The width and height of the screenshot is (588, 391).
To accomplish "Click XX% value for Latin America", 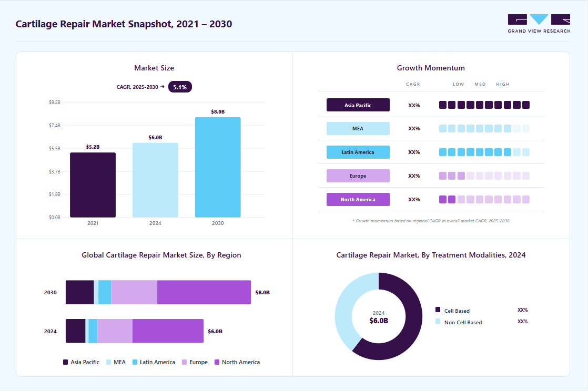I will pos(414,152).
